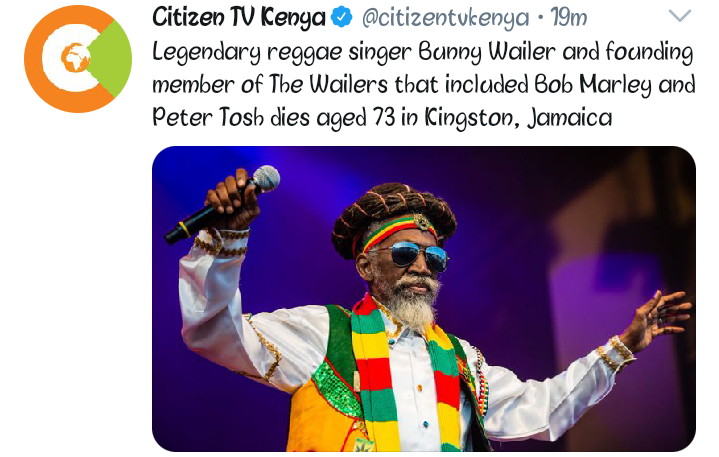This screenshot has width=719, height=457.
Task: Open the Citizen TV Kenya display name
Action: 239,17
